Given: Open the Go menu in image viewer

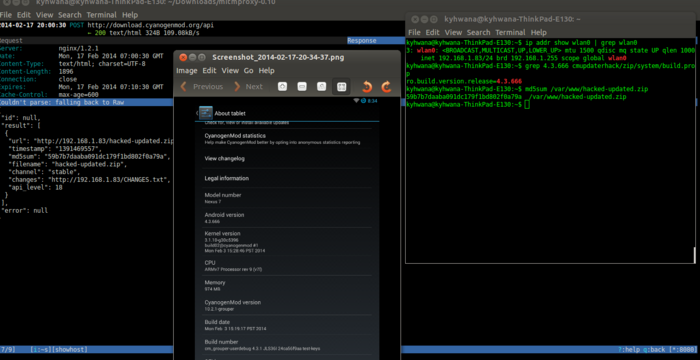Looking at the screenshot, I should point(248,71).
